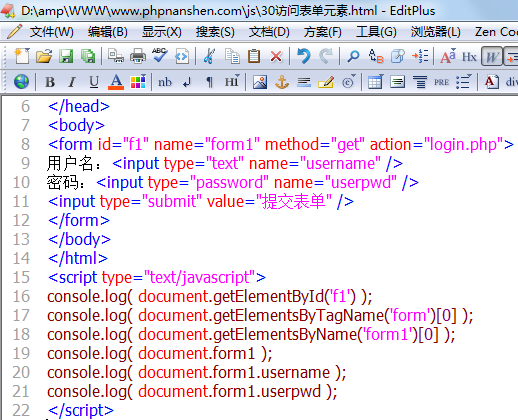Open the 显示(X) menu

(162, 32)
